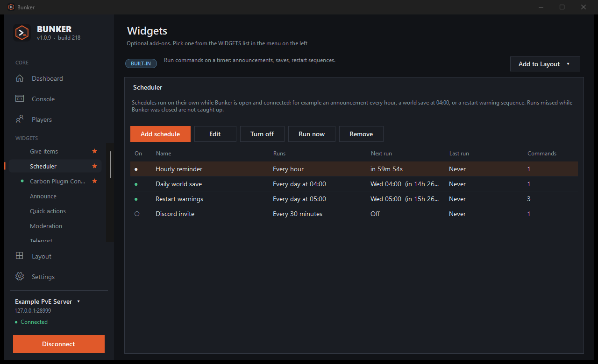Open Console via its terminal icon

click(20, 99)
